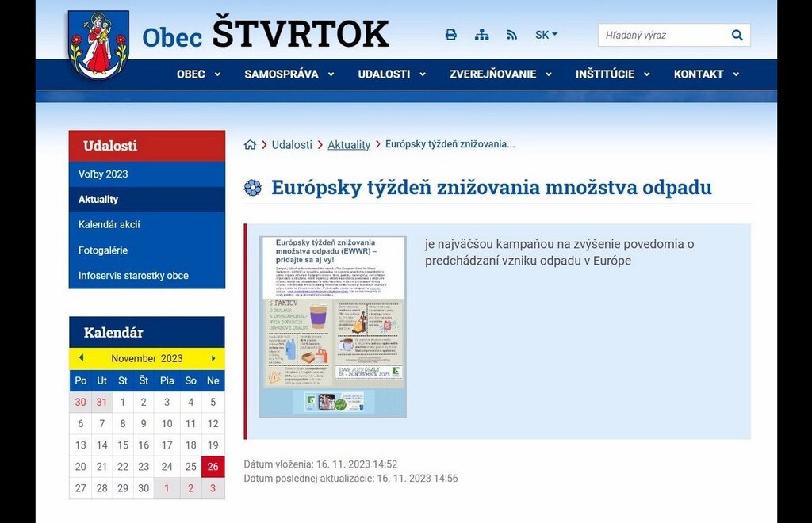Open the EWWR infographic thumbnail
This screenshot has width=812, height=523.
[333, 326]
